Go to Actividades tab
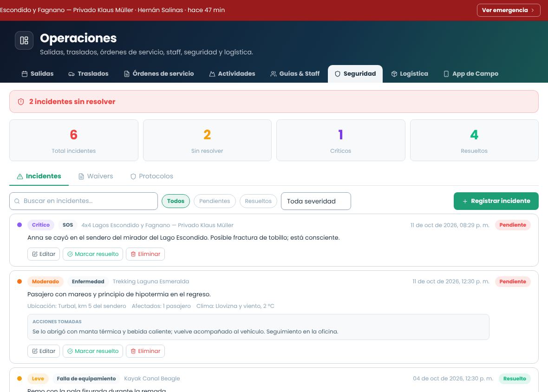Image resolution: width=548 pixels, height=392 pixels. [232, 74]
